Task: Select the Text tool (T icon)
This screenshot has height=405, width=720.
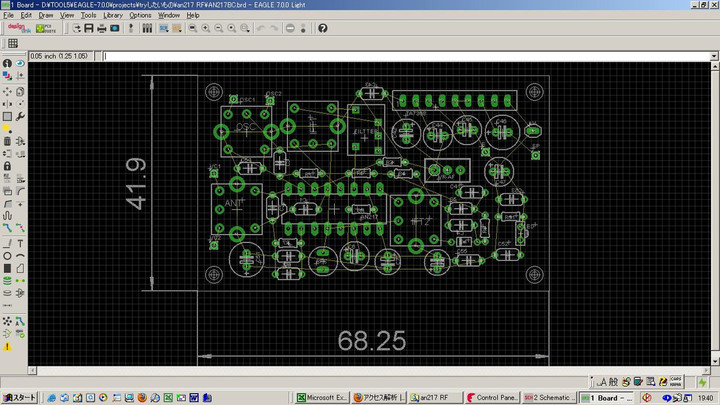Action: click(x=20, y=243)
